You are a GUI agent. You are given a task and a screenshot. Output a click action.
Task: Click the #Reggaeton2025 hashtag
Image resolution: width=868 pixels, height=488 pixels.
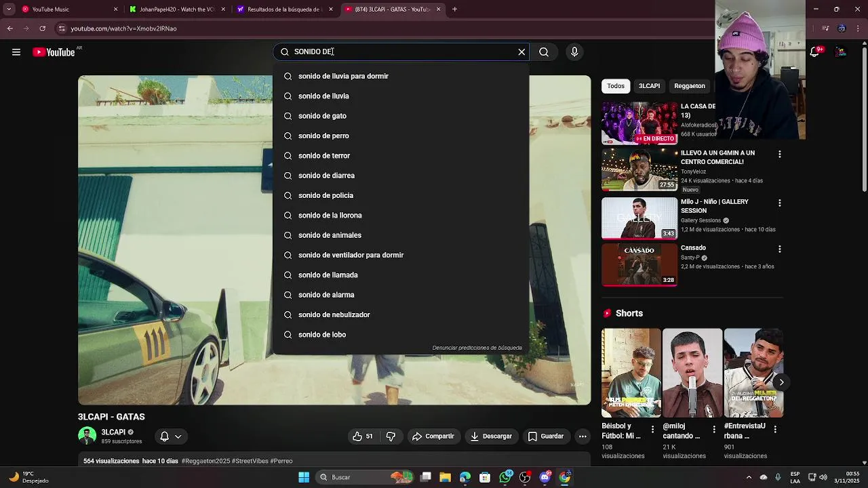(x=205, y=461)
